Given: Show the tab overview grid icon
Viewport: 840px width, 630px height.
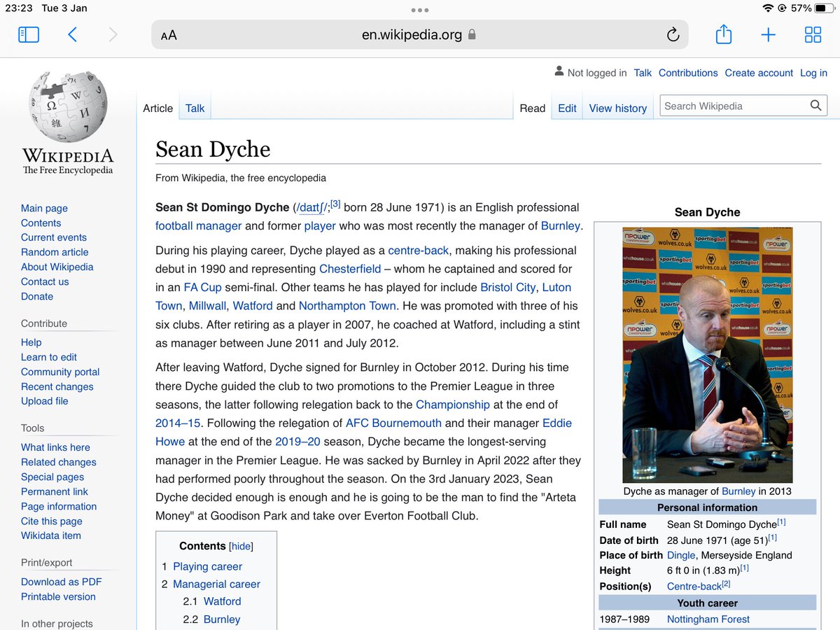Looking at the screenshot, I should click(x=813, y=34).
